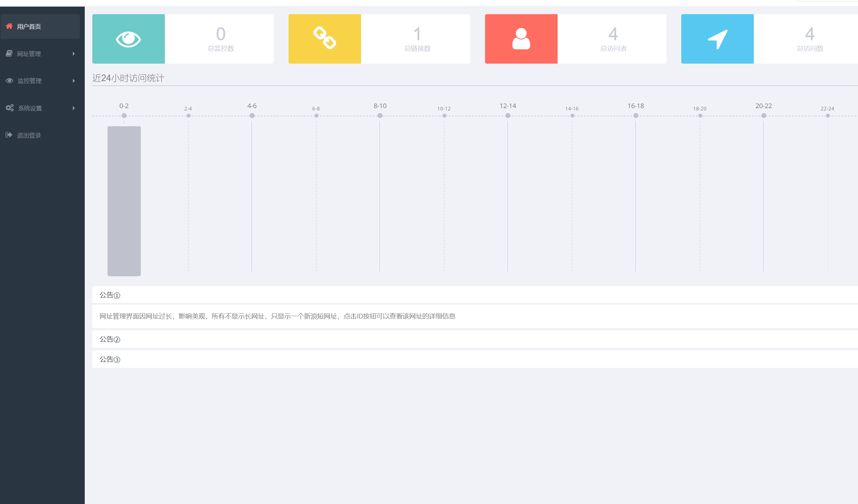Screen dimensions: 858x504
Task: Click the yellow chain link icon tile
Action: [x=324, y=39]
